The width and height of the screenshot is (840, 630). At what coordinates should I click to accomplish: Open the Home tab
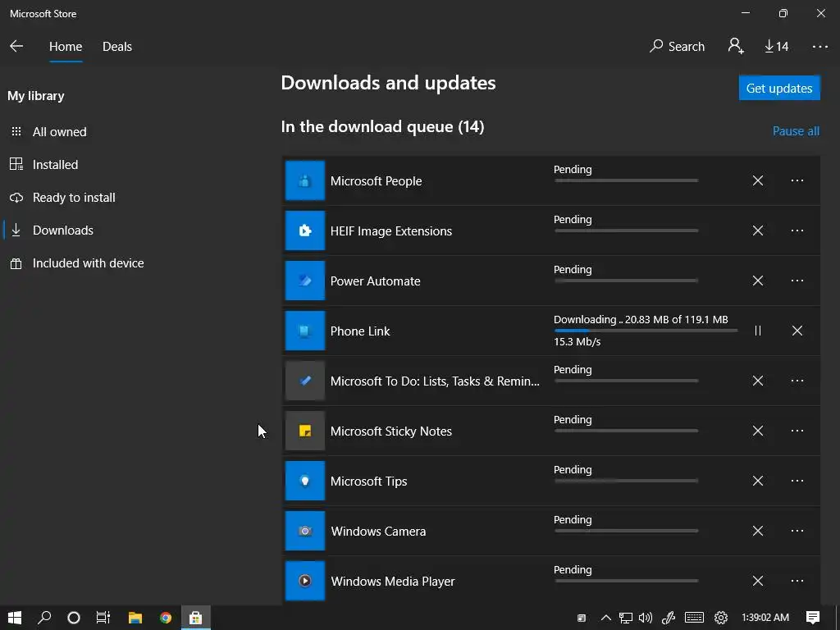(66, 47)
